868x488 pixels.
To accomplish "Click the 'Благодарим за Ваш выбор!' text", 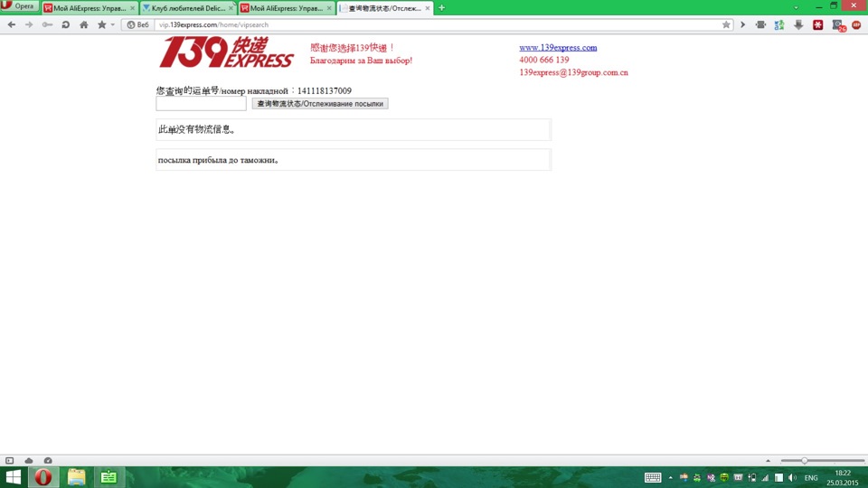I will tap(361, 61).
